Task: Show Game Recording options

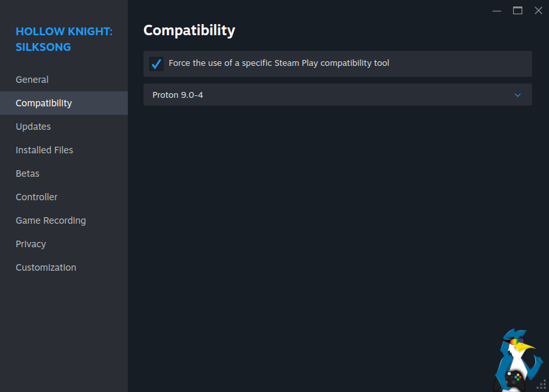Action: point(51,220)
